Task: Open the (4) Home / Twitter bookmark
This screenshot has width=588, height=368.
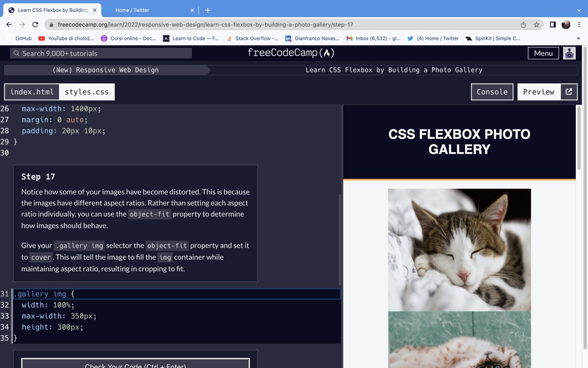Action: pos(433,38)
